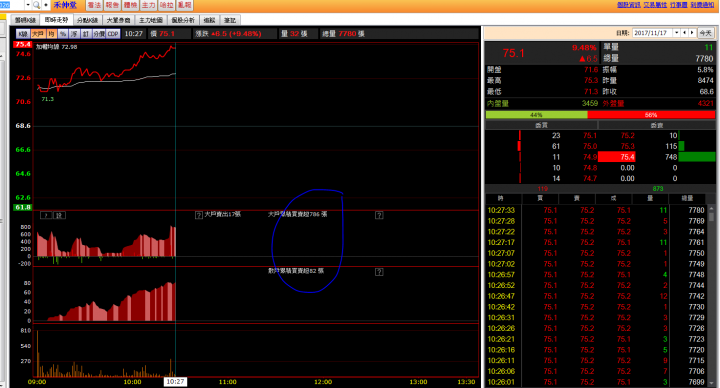Toggle the 均 average line button
The height and width of the screenshot is (388, 720).
[51, 34]
